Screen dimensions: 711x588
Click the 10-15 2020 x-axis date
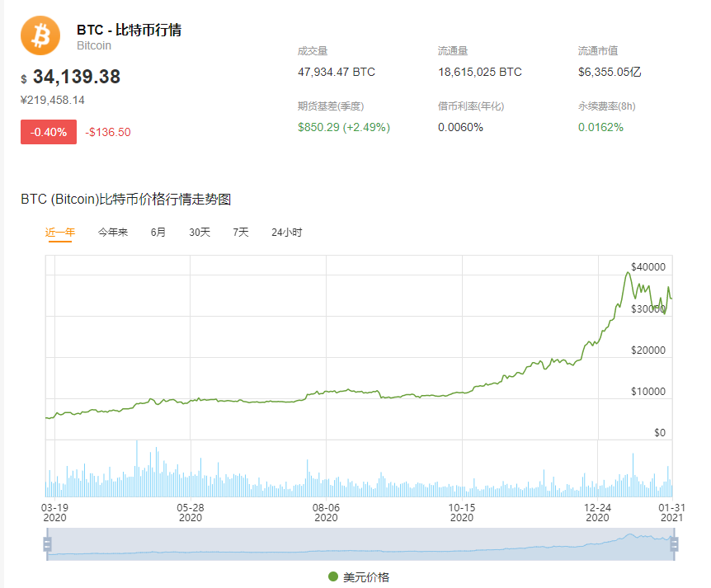tap(462, 513)
